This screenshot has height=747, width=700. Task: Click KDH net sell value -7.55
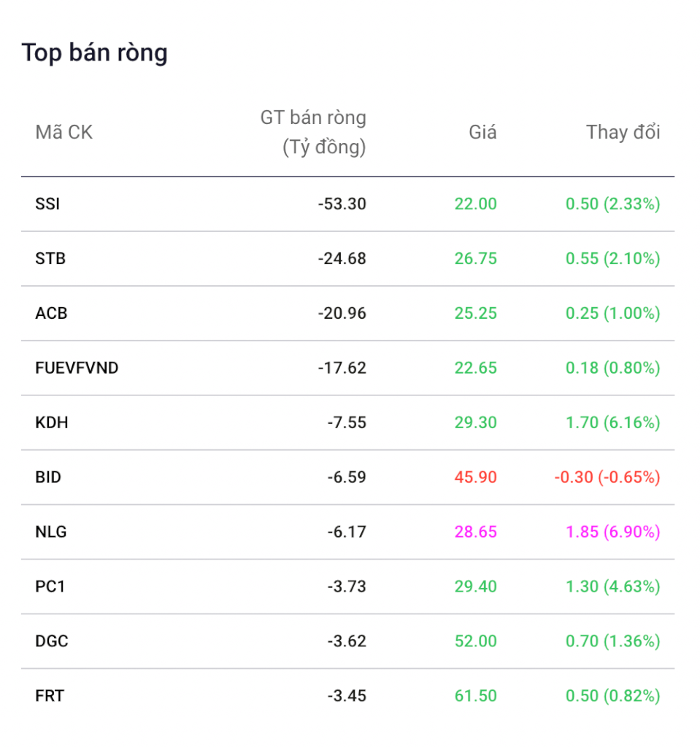[x=347, y=422]
